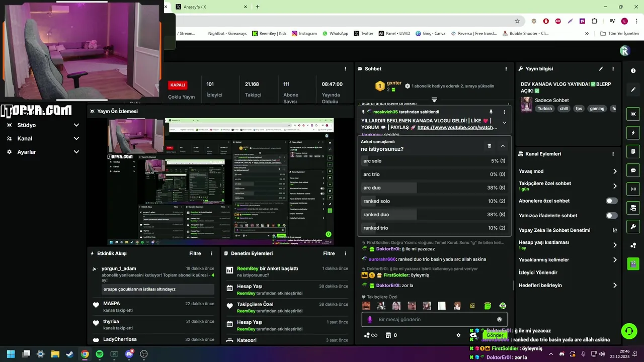Open ReemBey | Kick bookmark

pos(269,34)
